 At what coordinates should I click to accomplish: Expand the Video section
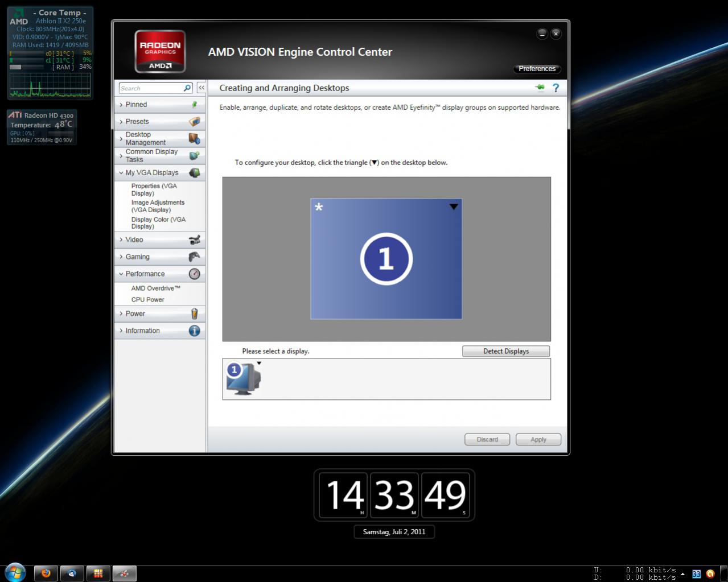[121, 240]
